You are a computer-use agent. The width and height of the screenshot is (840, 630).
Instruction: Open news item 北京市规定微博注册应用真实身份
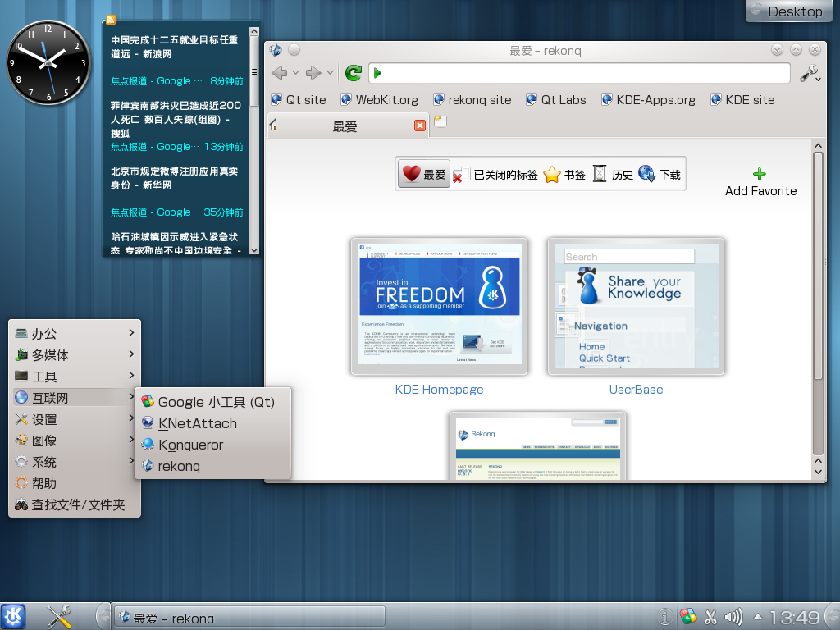[175, 178]
